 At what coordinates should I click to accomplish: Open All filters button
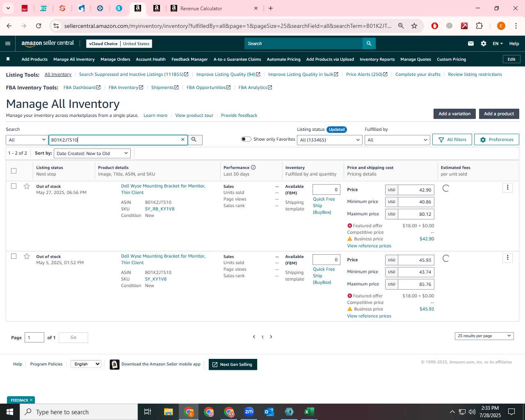point(452,139)
